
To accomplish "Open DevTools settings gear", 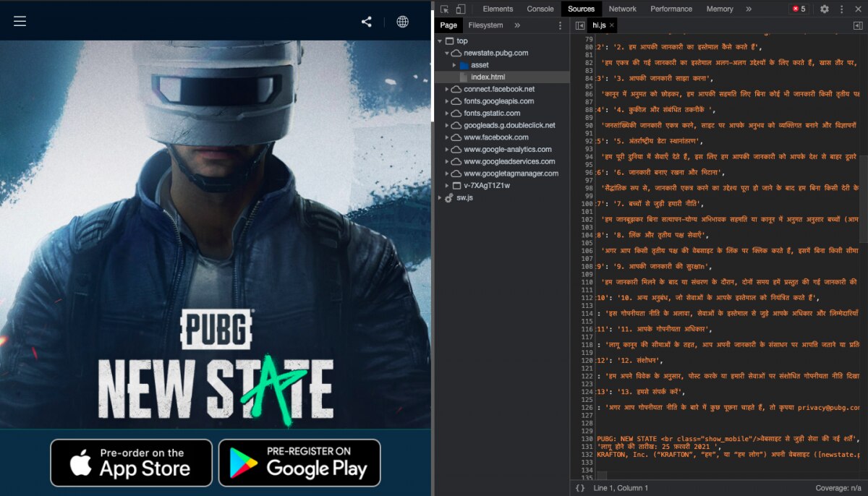I will click(x=825, y=9).
